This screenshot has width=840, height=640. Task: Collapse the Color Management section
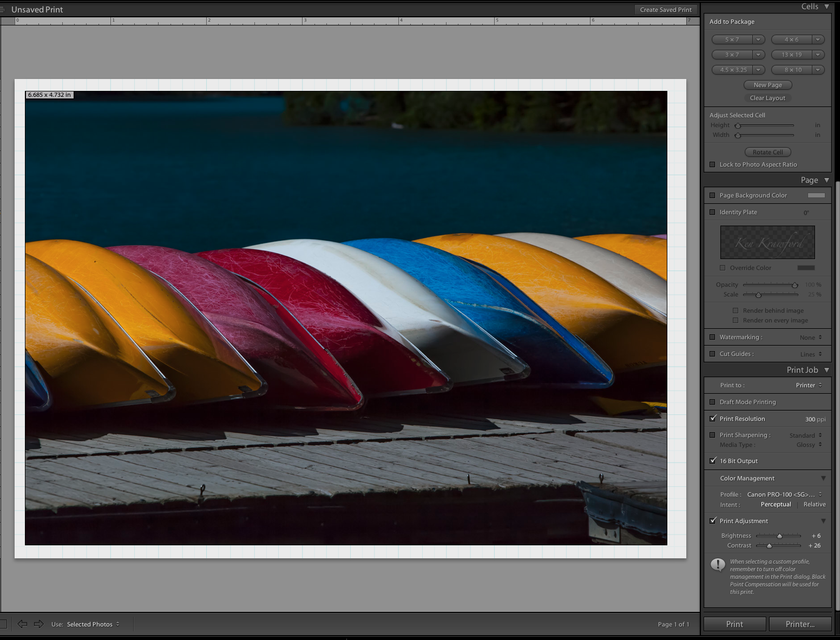click(823, 478)
